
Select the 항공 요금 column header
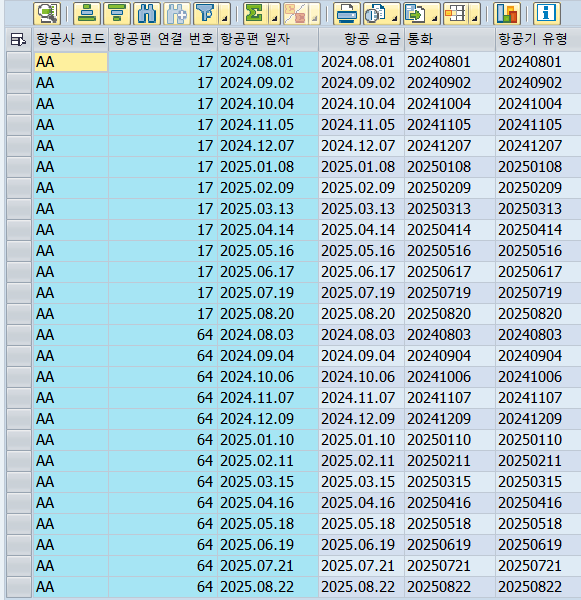tap(361, 39)
